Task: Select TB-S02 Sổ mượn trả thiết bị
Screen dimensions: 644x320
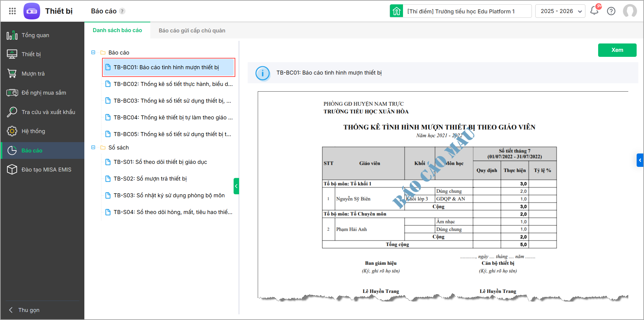Action: click(169, 179)
